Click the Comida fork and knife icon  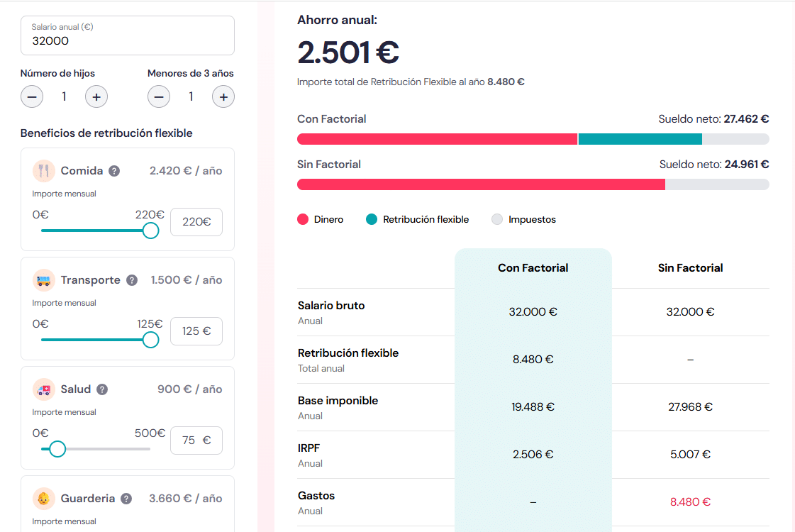point(43,171)
